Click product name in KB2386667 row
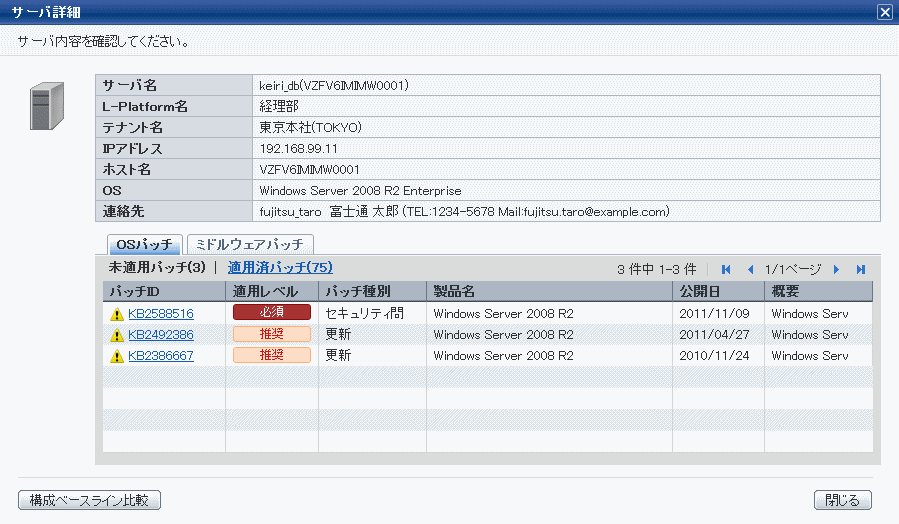Viewport: 899px width, 524px height. click(503, 356)
